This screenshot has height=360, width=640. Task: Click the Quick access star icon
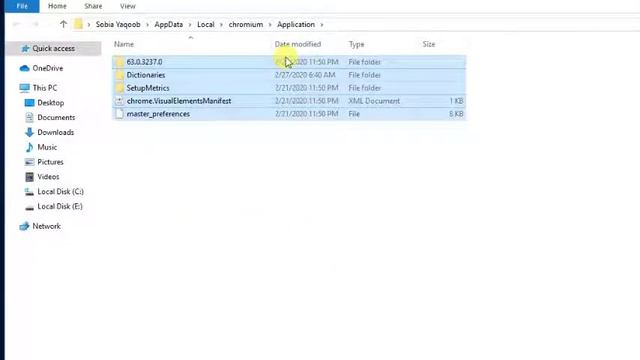25,49
